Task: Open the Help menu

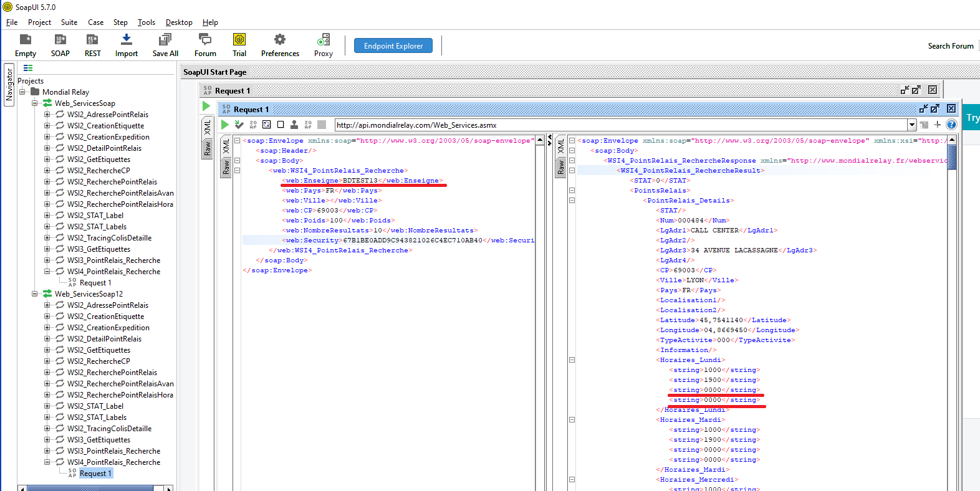Action: (210, 22)
